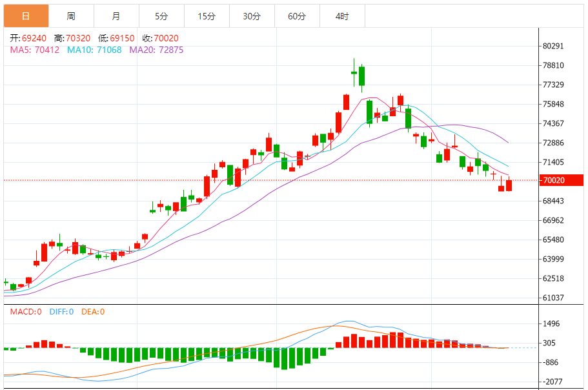Click the 80291 price axis label
Viewport: 588px width, 390px height.
[554, 46]
